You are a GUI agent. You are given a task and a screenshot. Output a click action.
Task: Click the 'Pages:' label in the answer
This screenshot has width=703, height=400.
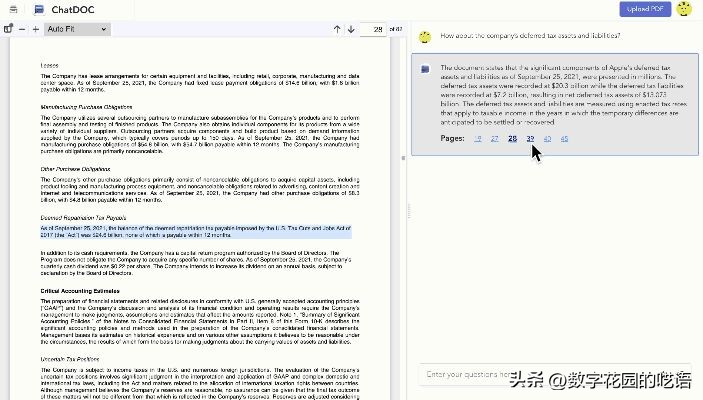[x=452, y=139]
